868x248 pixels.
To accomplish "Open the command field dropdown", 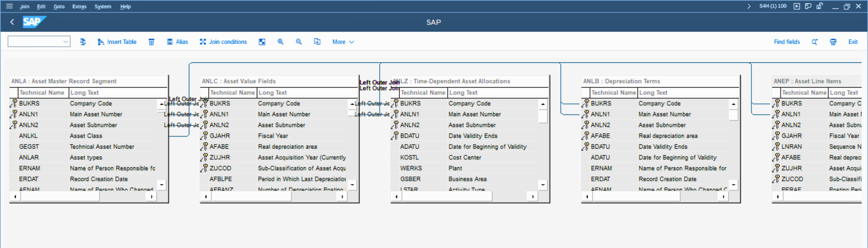I will (65, 42).
